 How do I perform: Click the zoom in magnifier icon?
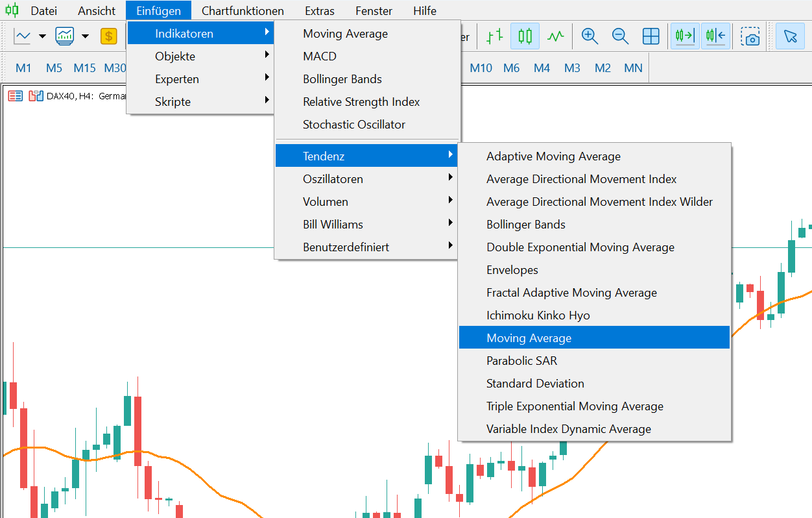590,36
